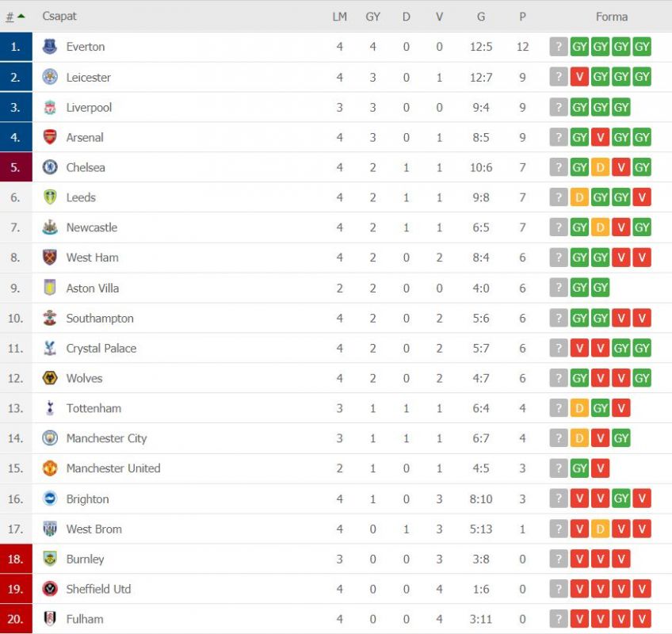Click the Csapat column header
Viewport: 672px width, 634px height.
[59, 17]
